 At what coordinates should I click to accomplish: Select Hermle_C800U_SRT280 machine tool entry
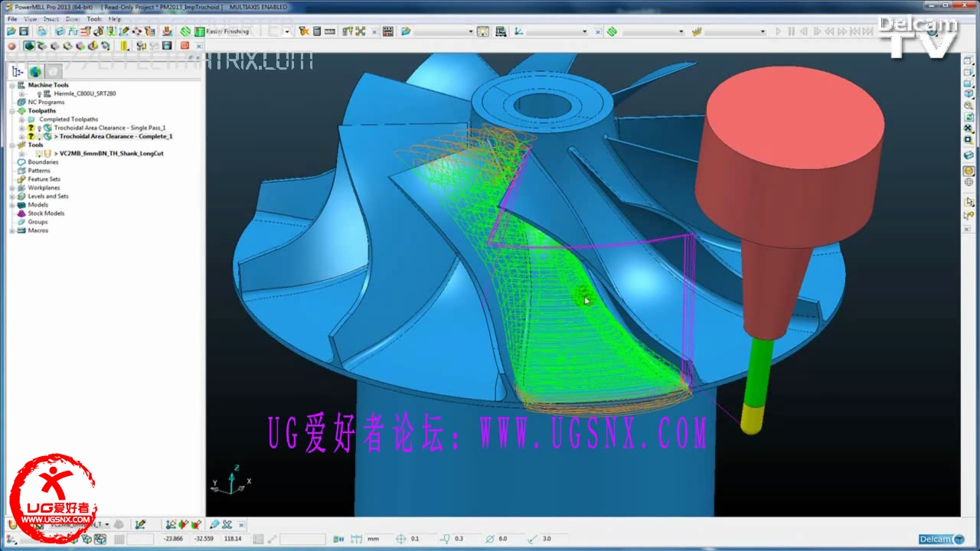(x=85, y=93)
